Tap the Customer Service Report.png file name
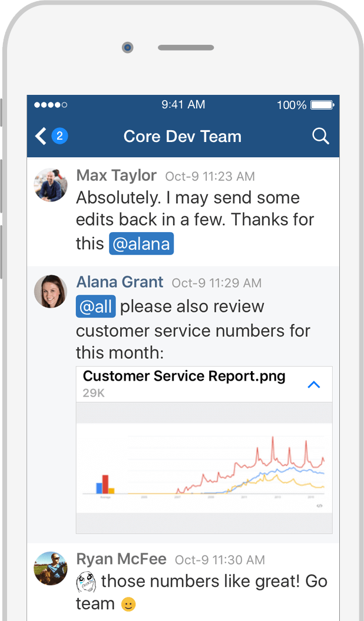 click(184, 376)
